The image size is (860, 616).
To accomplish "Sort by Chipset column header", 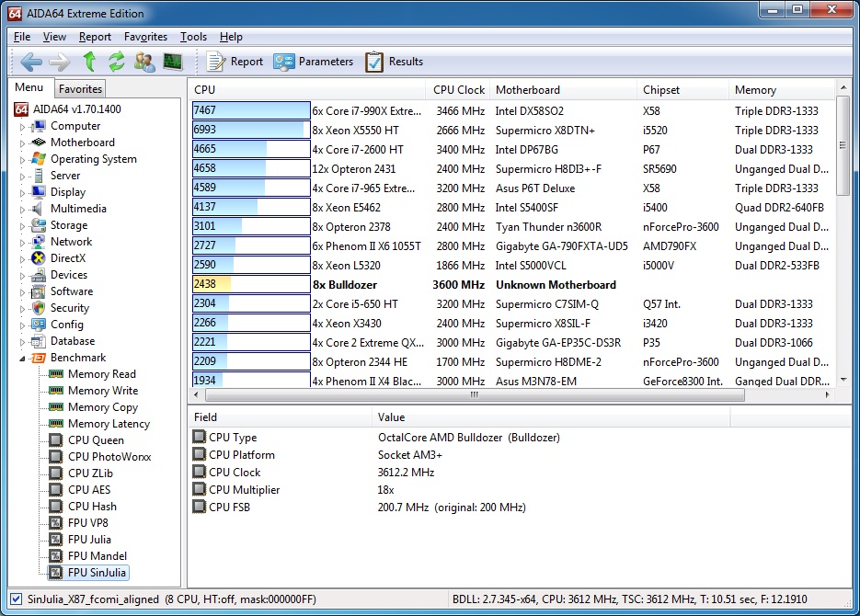I will 682,90.
